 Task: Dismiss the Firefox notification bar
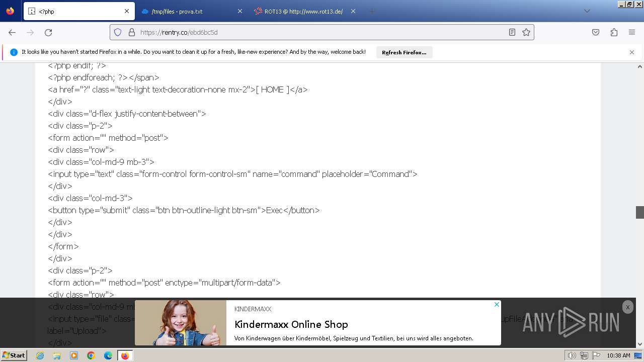pyautogui.click(x=632, y=52)
